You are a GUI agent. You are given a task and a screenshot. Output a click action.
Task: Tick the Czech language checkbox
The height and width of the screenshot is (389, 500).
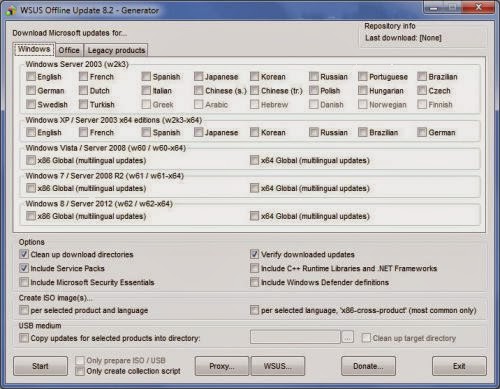(x=422, y=91)
